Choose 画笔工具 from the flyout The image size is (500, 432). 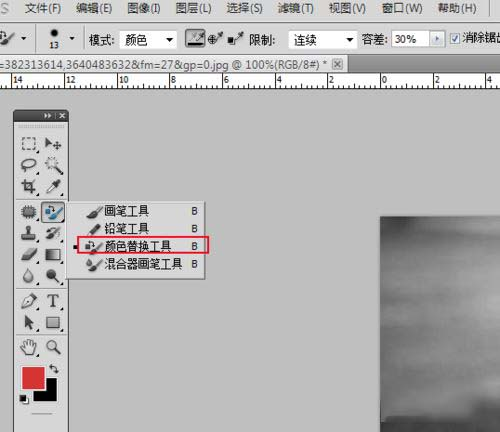[x=136, y=211]
